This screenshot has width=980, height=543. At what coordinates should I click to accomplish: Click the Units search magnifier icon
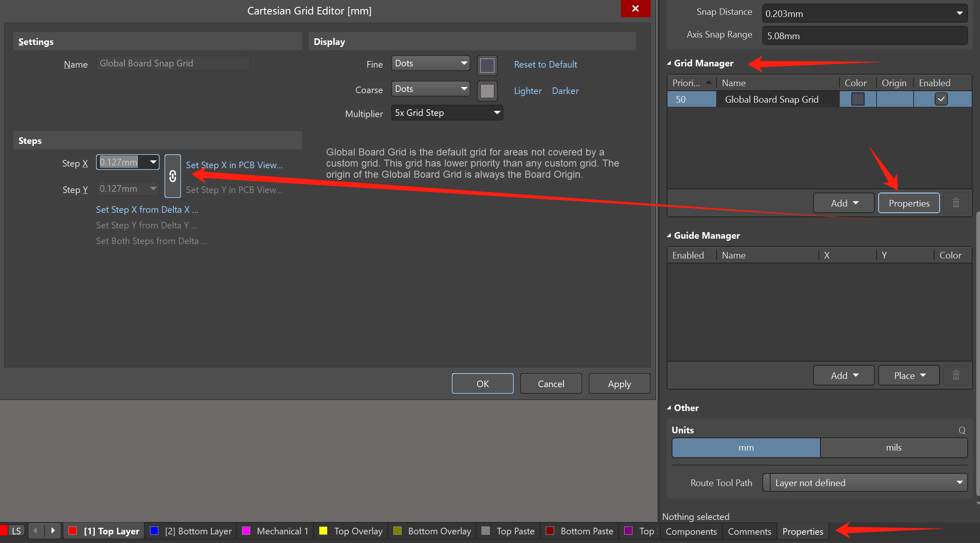(x=962, y=430)
